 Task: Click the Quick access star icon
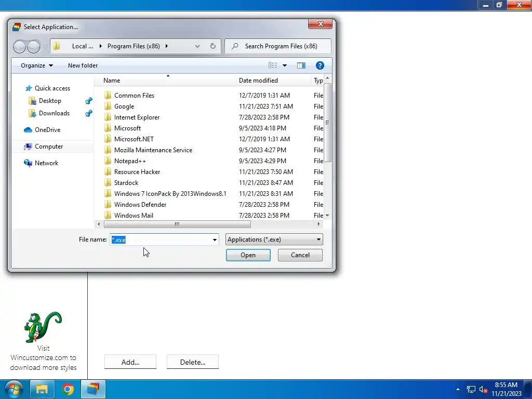(29, 88)
